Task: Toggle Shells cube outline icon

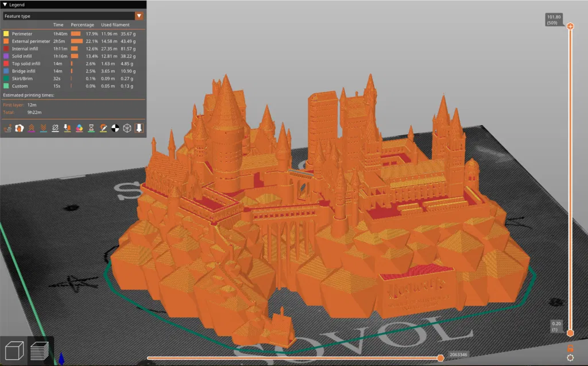Action: click(127, 128)
